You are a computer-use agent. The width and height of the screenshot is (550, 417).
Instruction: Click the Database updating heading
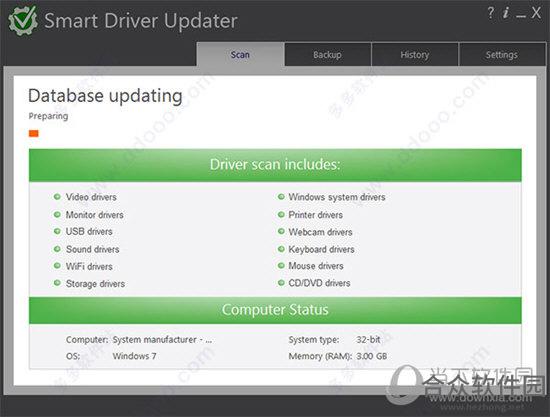click(x=105, y=96)
